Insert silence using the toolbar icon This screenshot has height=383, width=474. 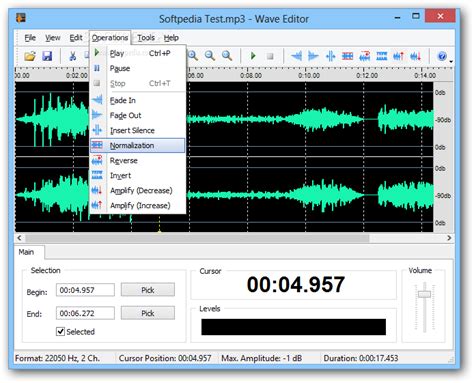pyautogui.click(x=330, y=56)
